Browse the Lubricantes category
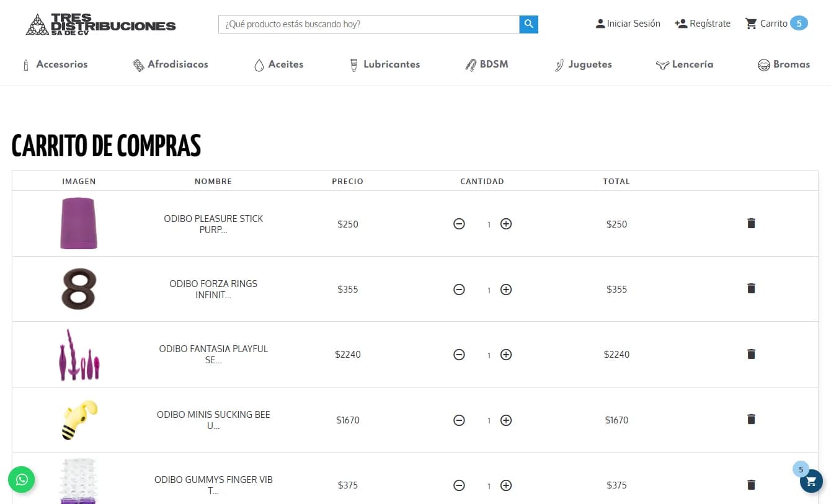The width and height of the screenshot is (831, 504). (x=384, y=64)
